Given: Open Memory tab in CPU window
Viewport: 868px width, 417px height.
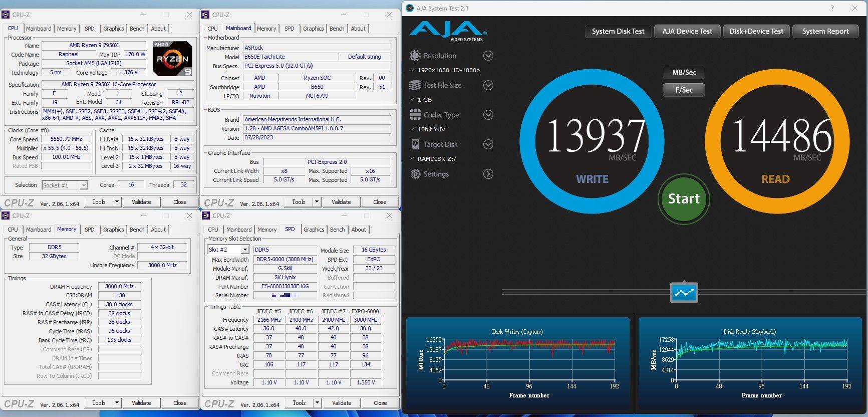Looking at the screenshot, I should tap(67, 29).
